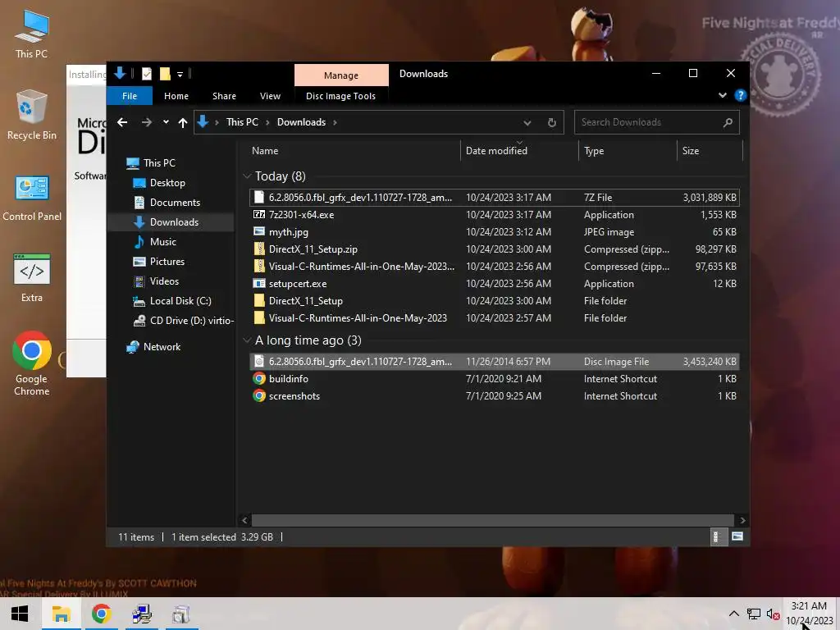The width and height of the screenshot is (840, 630).
Task: Open the Disc Image Tools tab
Action: pos(340,96)
